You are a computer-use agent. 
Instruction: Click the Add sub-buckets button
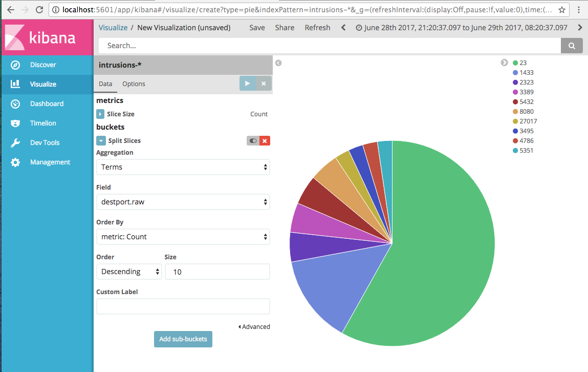pos(183,339)
